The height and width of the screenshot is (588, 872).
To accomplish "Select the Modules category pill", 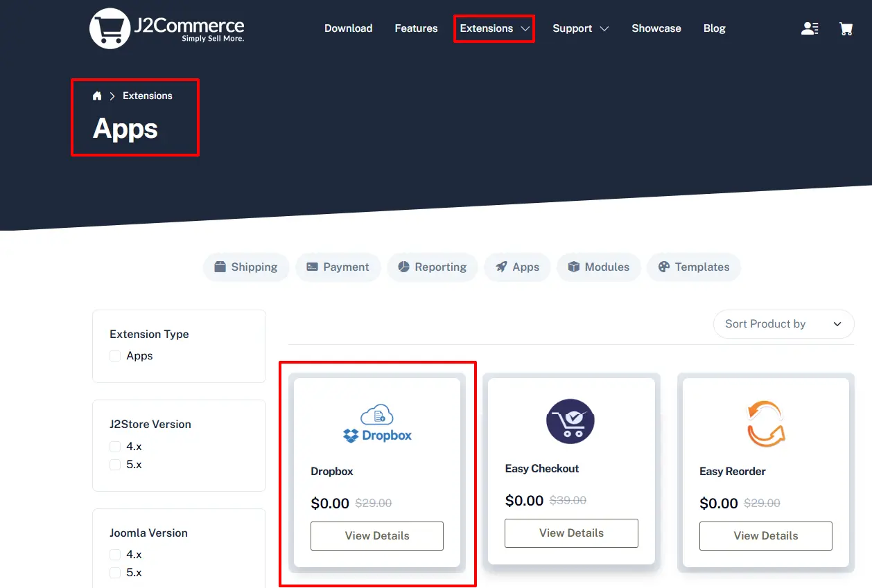I will [x=599, y=267].
